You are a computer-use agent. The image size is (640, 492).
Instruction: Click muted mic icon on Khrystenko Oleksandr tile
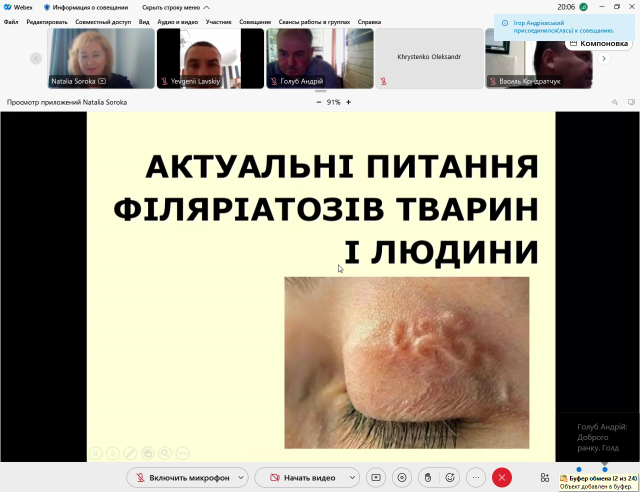[x=383, y=81]
